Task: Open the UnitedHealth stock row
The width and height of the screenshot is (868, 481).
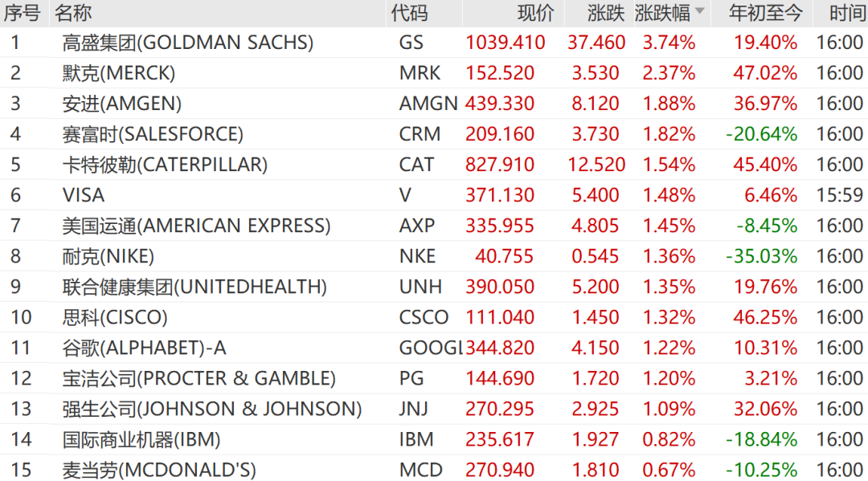Action: click(434, 287)
